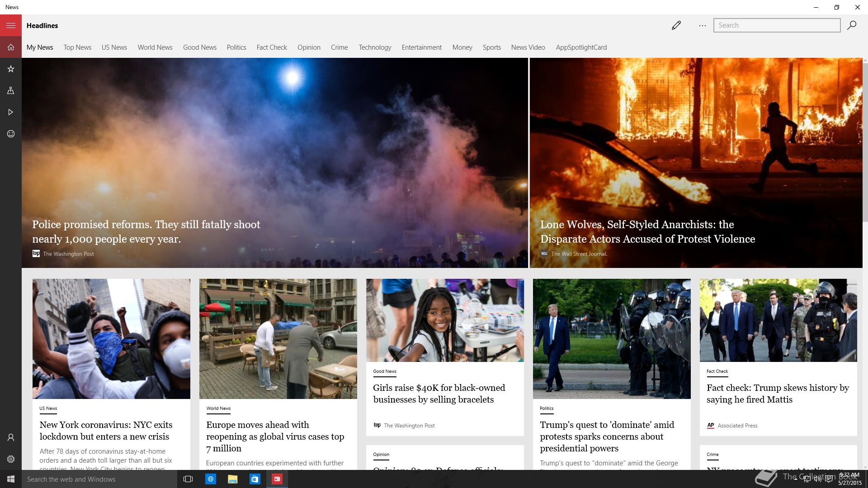This screenshot has height=488, width=868.
Task: Click the News app taskbar icon
Action: pos(277,479)
